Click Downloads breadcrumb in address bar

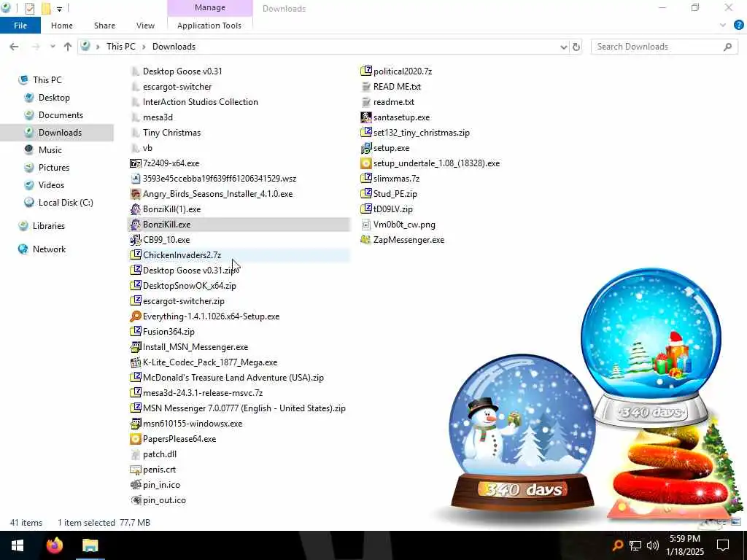[174, 47]
